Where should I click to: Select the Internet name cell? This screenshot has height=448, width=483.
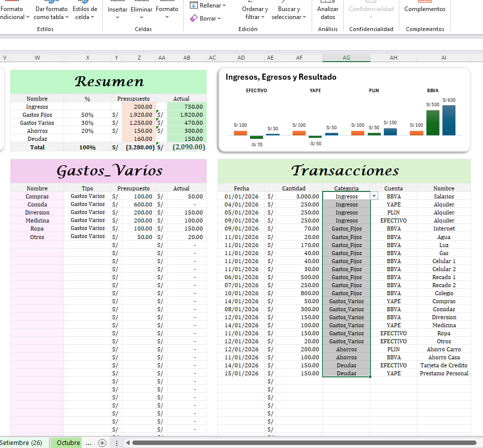coord(443,229)
